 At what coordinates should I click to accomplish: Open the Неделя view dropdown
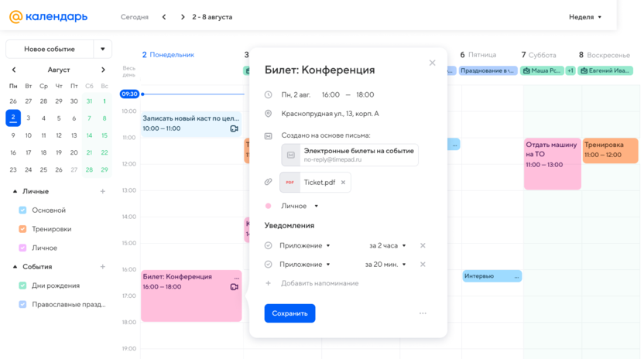(585, 17)
